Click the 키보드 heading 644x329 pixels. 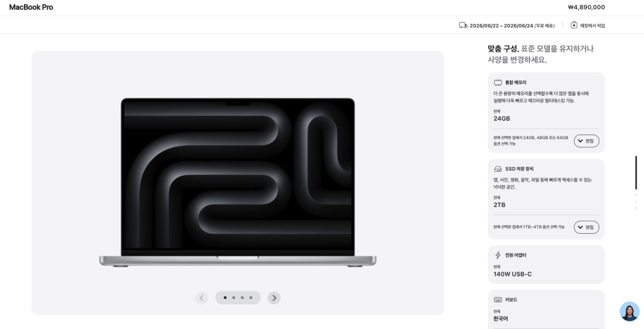[x=511, y=300]
